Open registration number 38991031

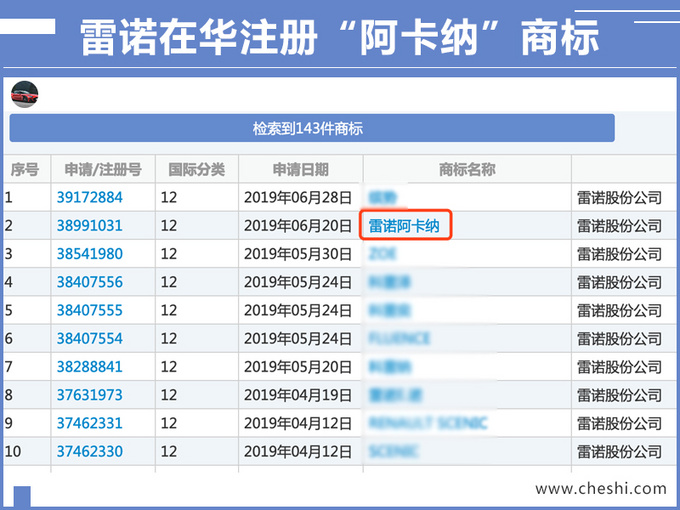click(x=90, y=226)
